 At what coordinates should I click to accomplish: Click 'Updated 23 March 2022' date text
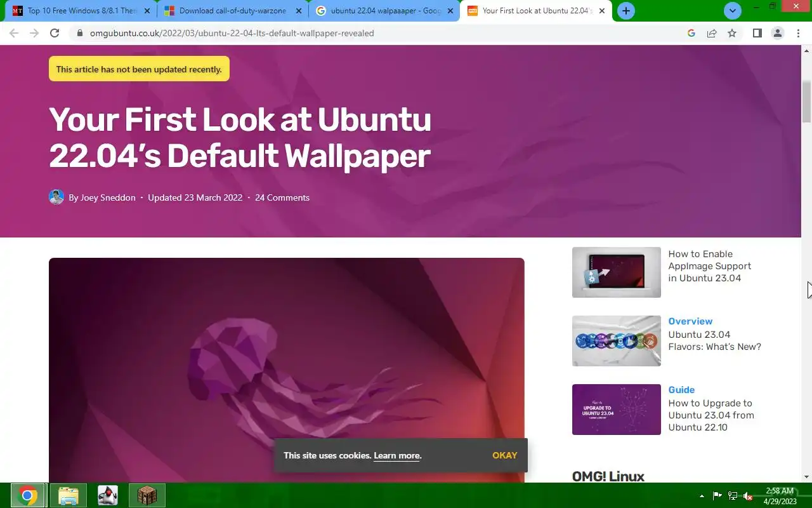coord(195,197)
